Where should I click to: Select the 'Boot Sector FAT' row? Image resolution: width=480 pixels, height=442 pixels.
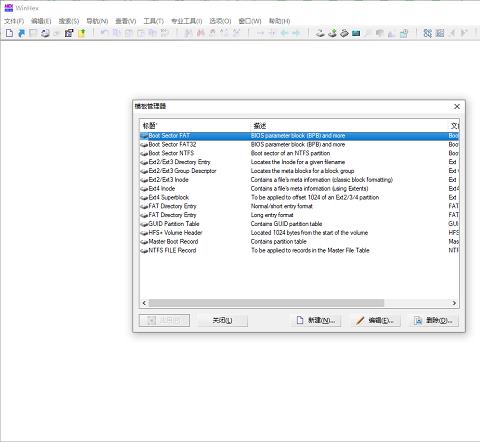(299, 136)
